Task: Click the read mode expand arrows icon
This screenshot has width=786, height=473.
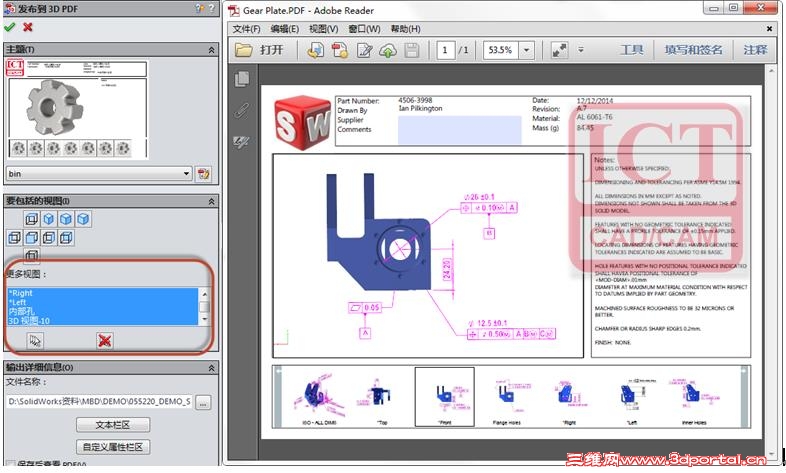Action: pyautogui.click(x=559, y=50)
